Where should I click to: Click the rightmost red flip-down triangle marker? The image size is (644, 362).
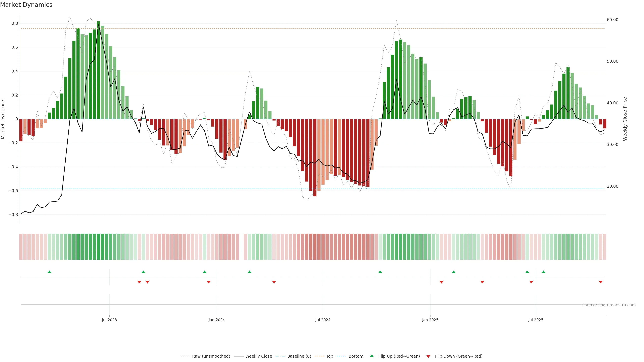coord(601,282)
